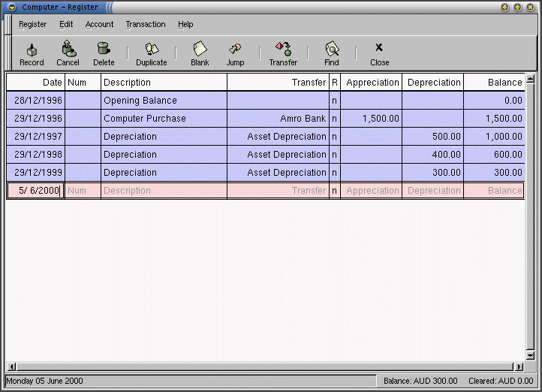Toggle reconciled flag on Computer Purchase row

point(334,119)
